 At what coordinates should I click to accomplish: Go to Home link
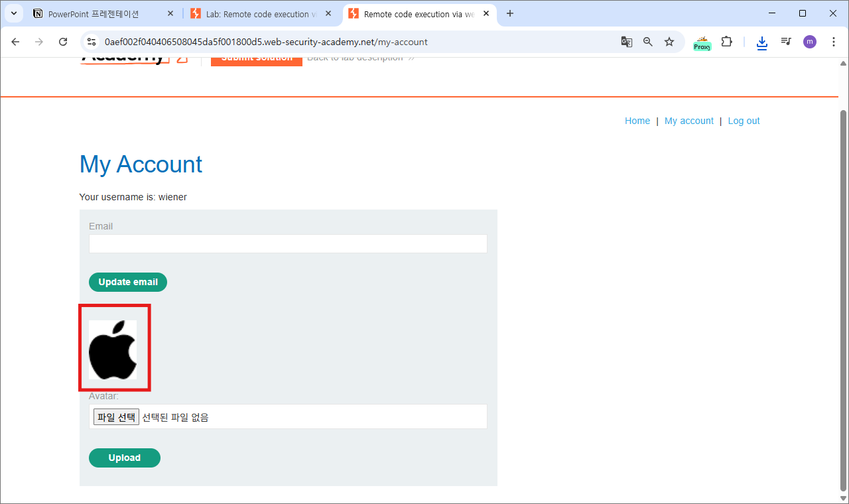[x=637, y=121]
